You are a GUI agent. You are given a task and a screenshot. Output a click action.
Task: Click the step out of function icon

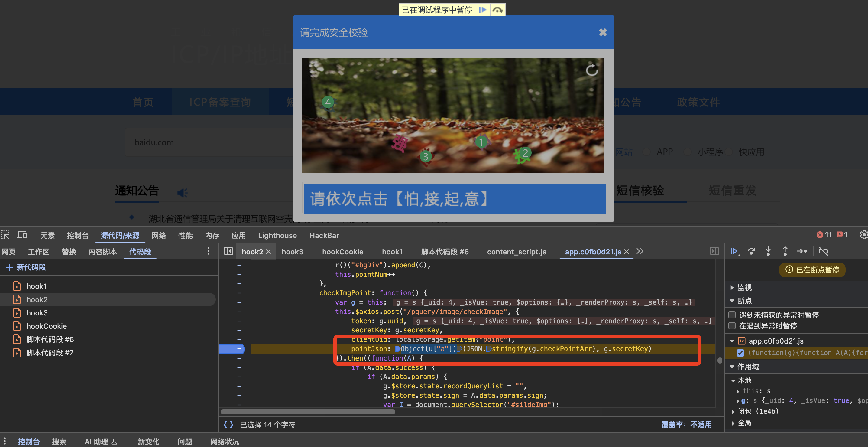785,252
